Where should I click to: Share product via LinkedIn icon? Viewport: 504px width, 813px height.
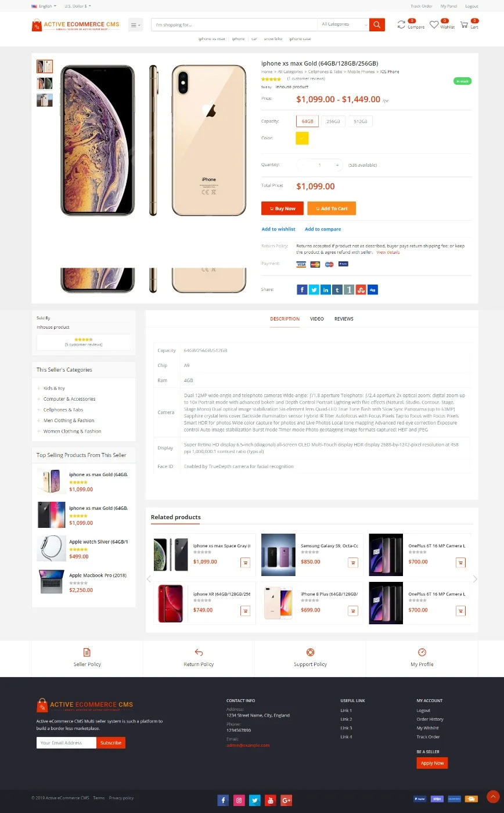click(x=326, y=289)
